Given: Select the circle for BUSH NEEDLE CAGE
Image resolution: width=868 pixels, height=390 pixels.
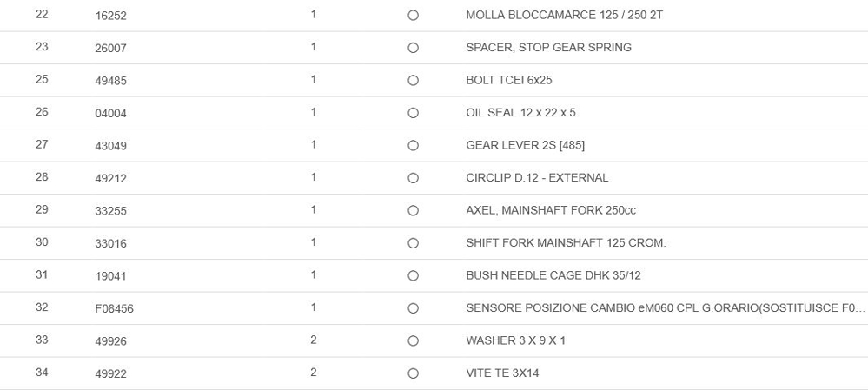Looking at the screenshot, I should pyautogui.click(x=413, y=275).
